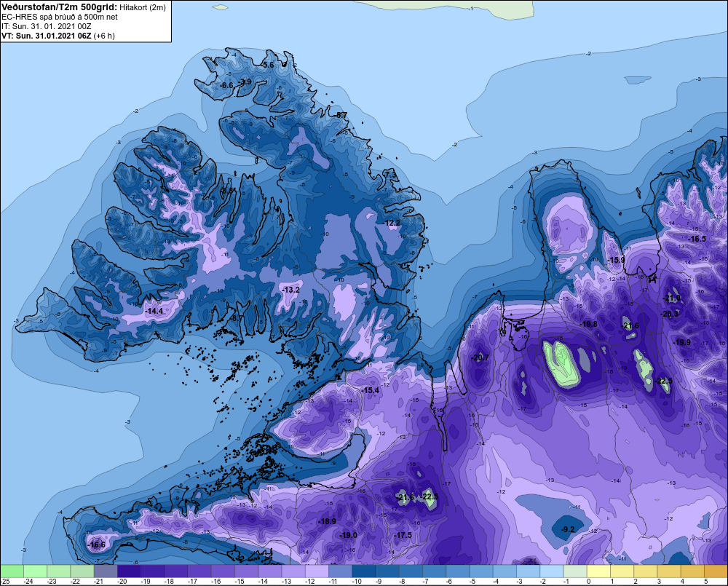Viewport: 728px width, 586px height.
Task: Click the -9.2 temperature label
Action: click(x=567, y=529)
